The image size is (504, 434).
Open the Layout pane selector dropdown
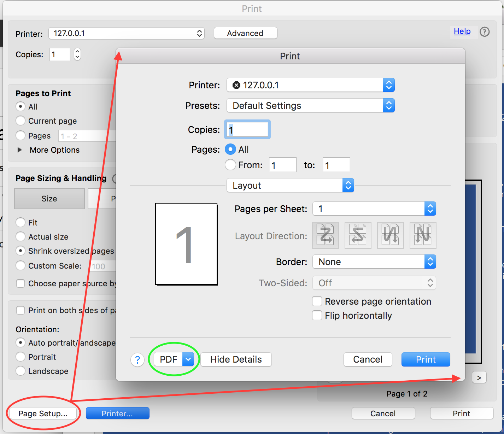tap(290, 186)
